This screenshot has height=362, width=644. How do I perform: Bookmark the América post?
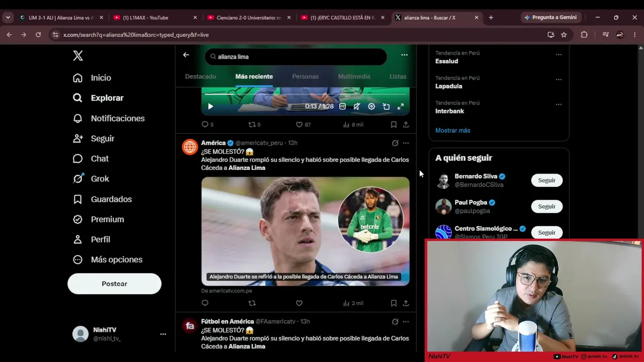393,303
